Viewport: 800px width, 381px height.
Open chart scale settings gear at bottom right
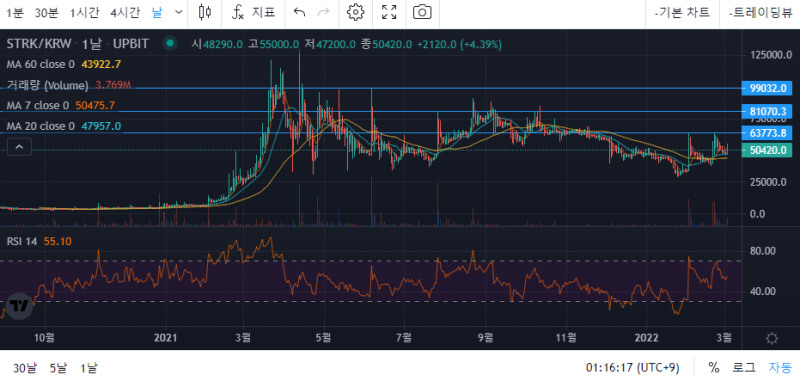tap(772, 338)
